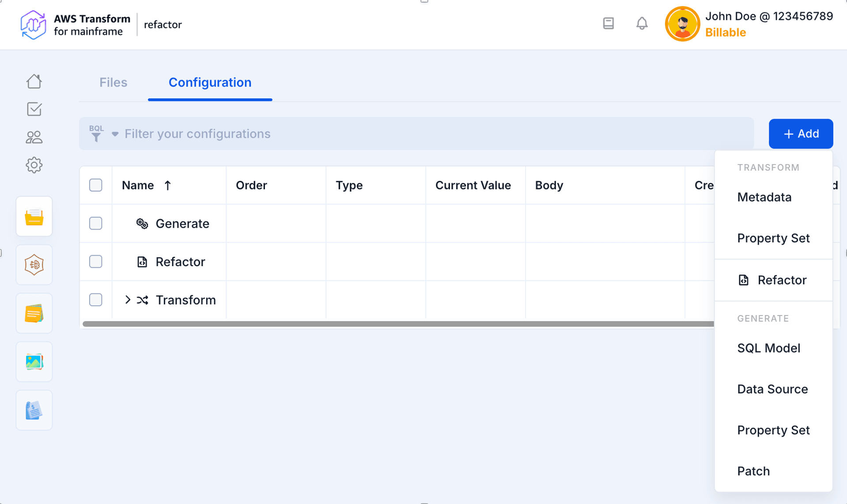Open the home icon in sidebar
The height and width of the screenshot is (504, 847).
point(34,82)
